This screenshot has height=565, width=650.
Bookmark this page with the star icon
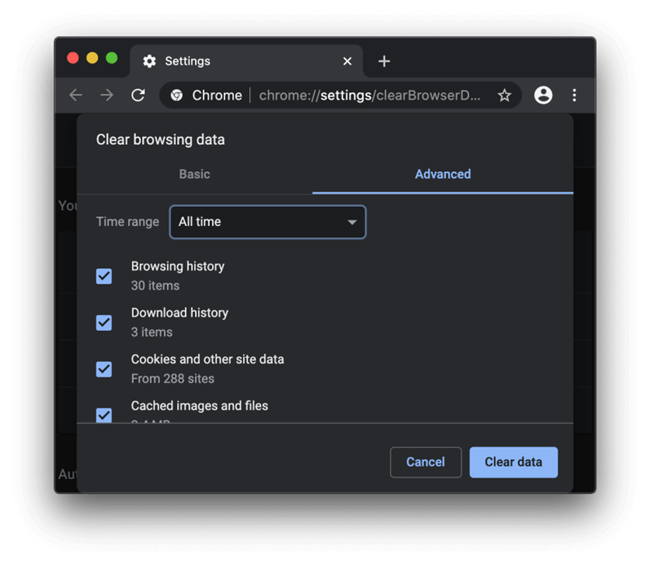point(504,95)
